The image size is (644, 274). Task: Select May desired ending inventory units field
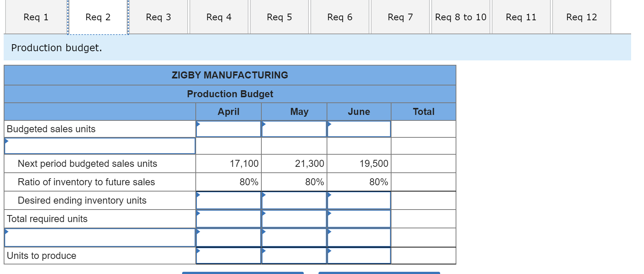click(294, 200)
